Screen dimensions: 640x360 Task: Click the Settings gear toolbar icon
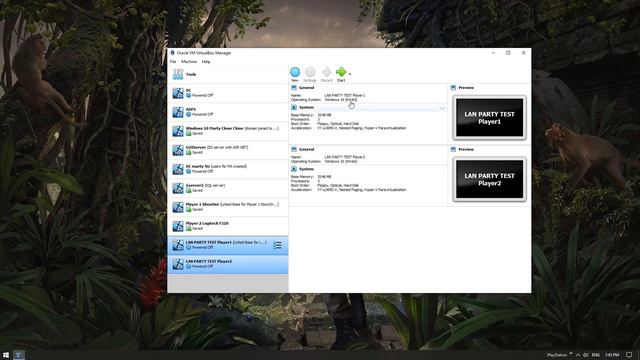point(310,72)
